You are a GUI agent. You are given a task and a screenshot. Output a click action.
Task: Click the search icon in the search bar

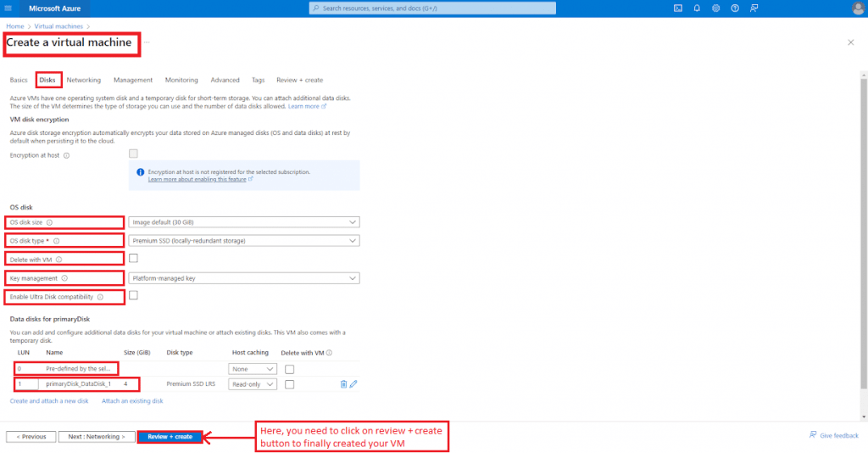(x=316, y=8)
